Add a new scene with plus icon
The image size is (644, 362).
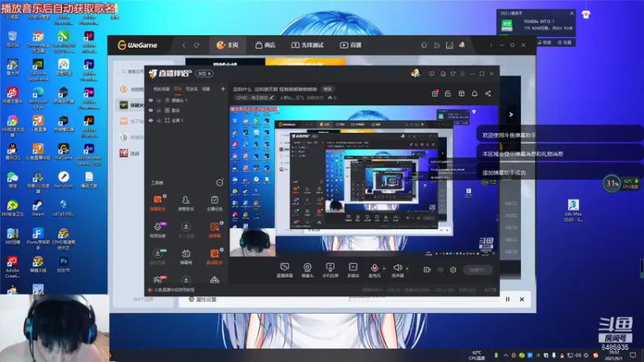pyautogui.click(x=223, y=88)
